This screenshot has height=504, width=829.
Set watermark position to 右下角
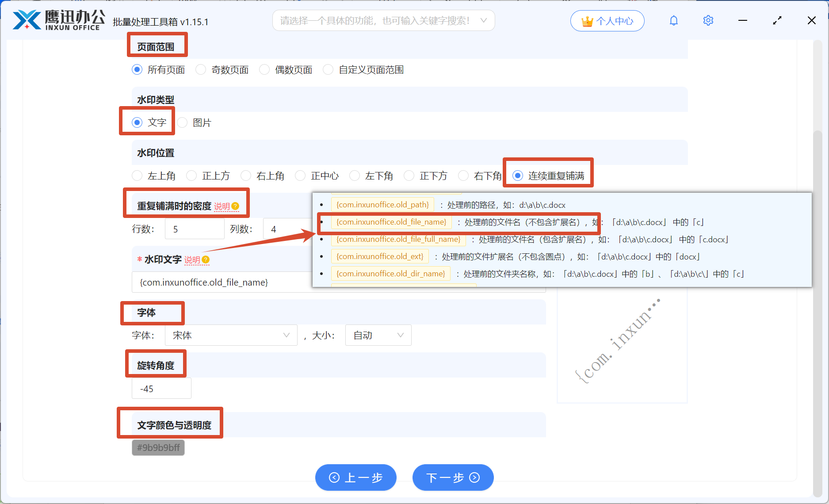[463, 176]
